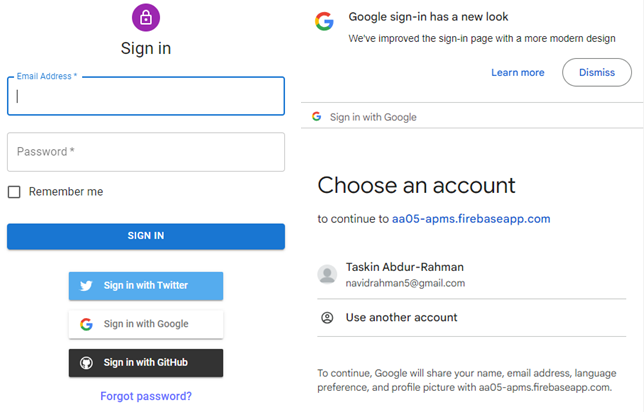Screen dimensions: 644x412
Task: Select the Password input field
Action: click(146, 152)
